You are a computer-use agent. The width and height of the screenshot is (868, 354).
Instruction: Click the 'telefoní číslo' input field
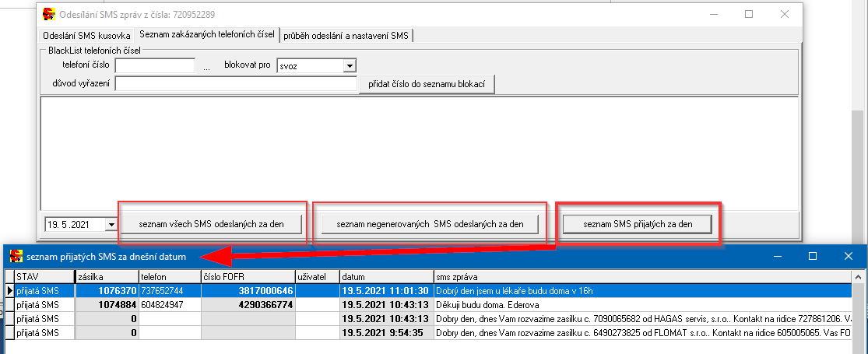point(154,66)
